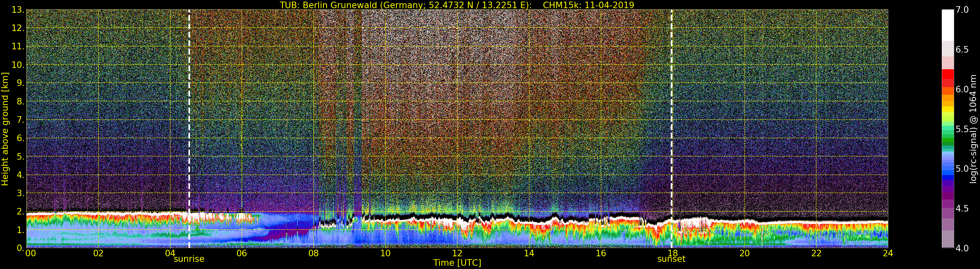Click the 06 tick label on time axis
The height and width of the screenshot is (269, 980).
[242, 253]
